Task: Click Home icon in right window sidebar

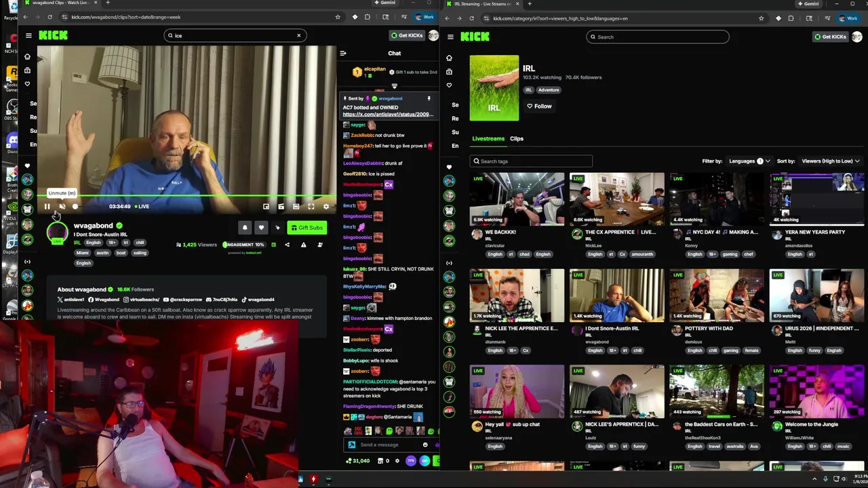Action: coord(449,58)
